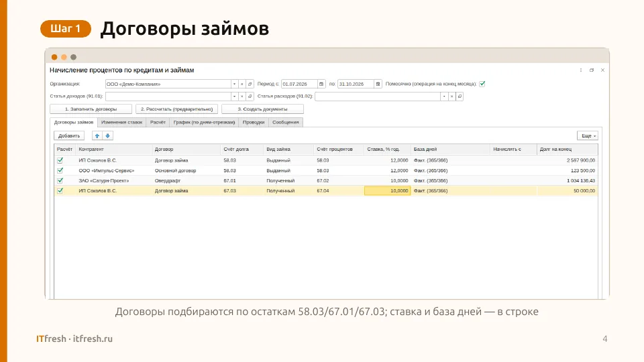Select the ООО «Импульс-Сервис» contractor cell
Viewport: 644px width, 362px height.
point(113,171)
